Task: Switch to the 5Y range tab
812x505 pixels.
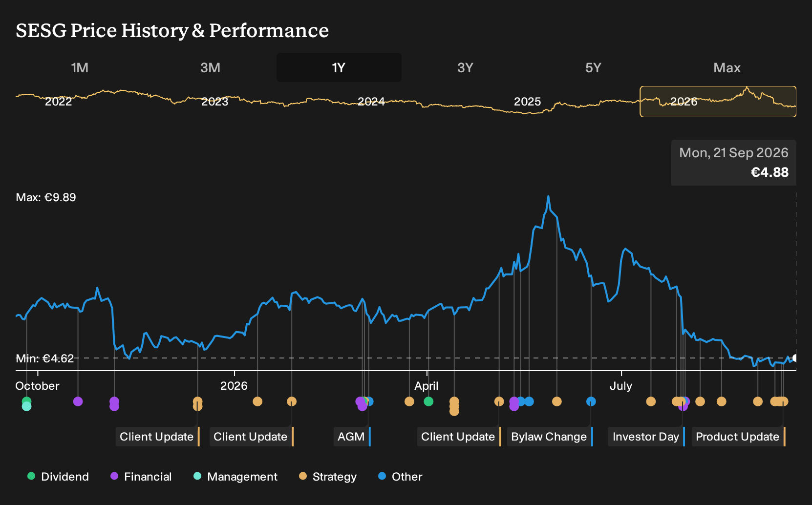Action: point(593,67)
